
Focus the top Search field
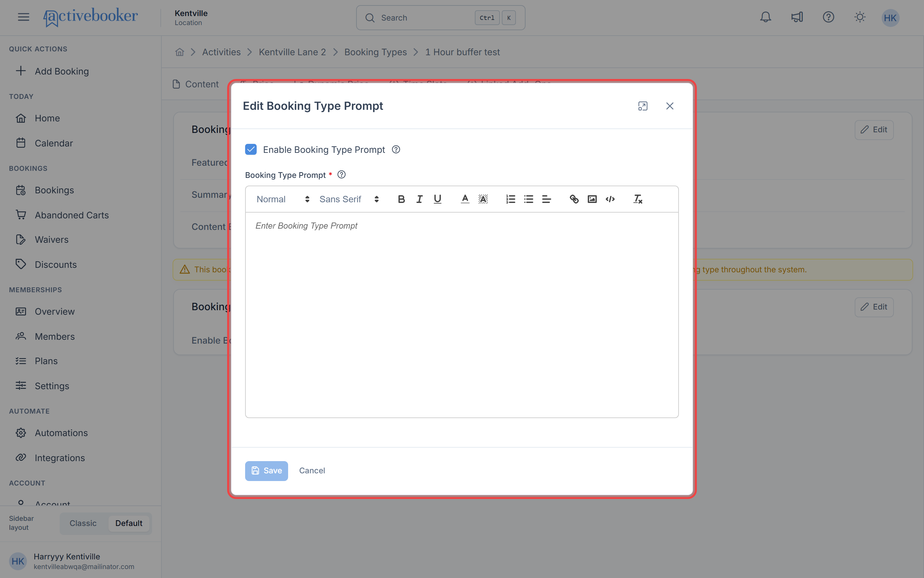(x=441, y=18)
